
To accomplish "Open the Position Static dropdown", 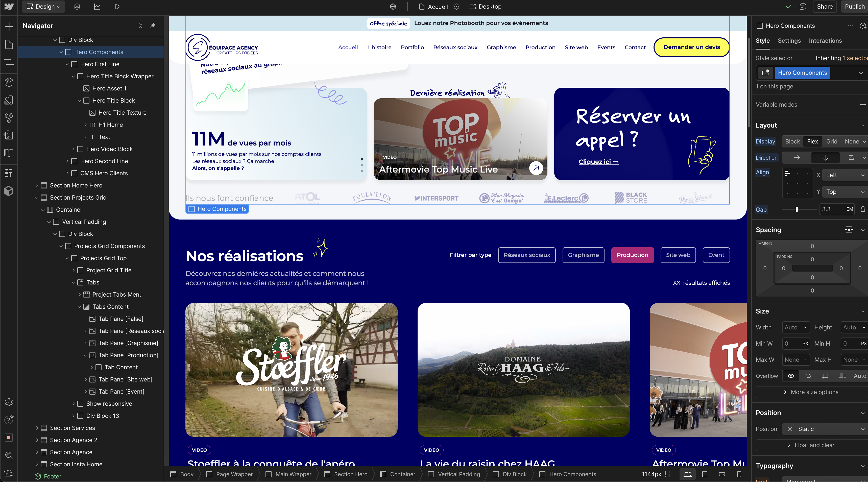I will coord(825,429).
